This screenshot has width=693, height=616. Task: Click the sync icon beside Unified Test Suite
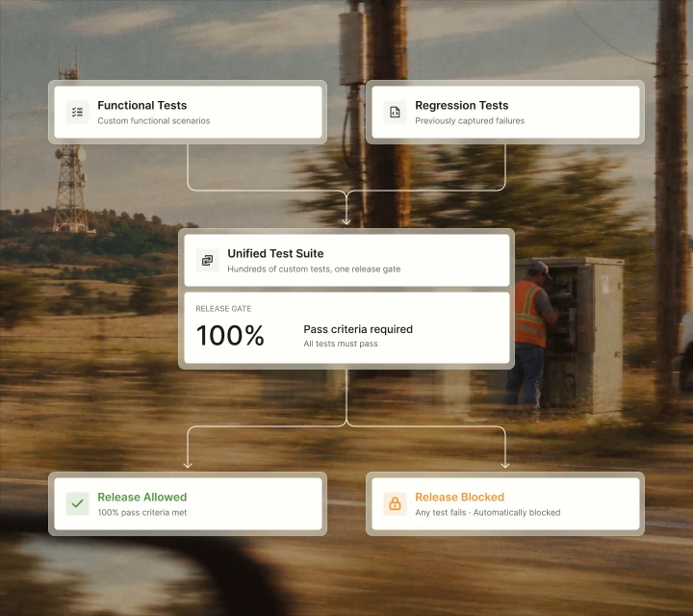(x=207, y=260)
